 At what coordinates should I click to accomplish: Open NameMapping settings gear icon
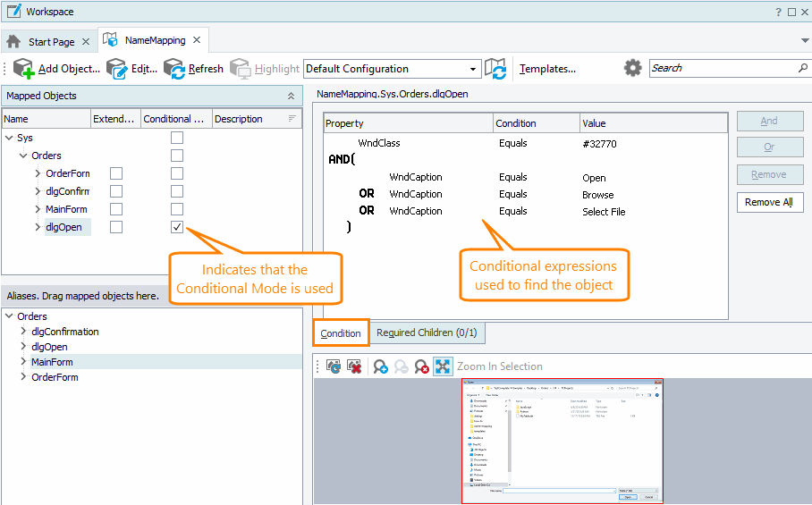pos(632,68)
